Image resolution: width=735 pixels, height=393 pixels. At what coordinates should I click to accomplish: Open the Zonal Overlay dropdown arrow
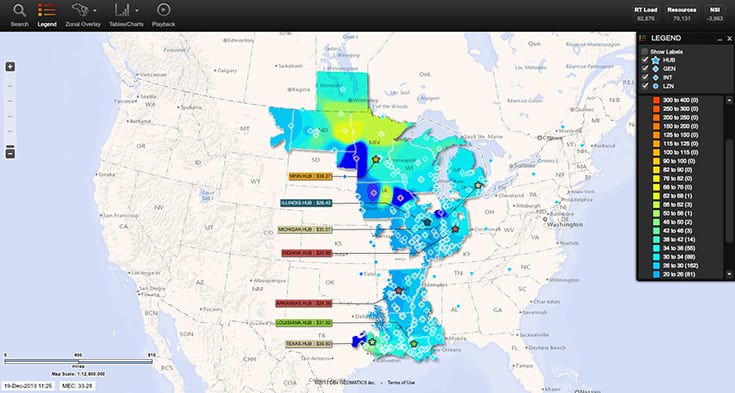pyautogui.click(x=95, y=10)
